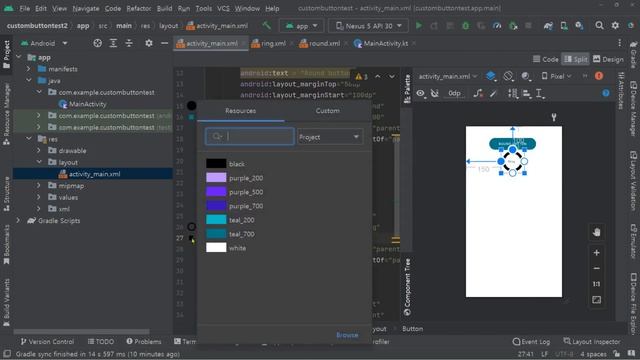Run the app with the green play button
This screenshot has height=360, width=640.
tap(419, 26)
